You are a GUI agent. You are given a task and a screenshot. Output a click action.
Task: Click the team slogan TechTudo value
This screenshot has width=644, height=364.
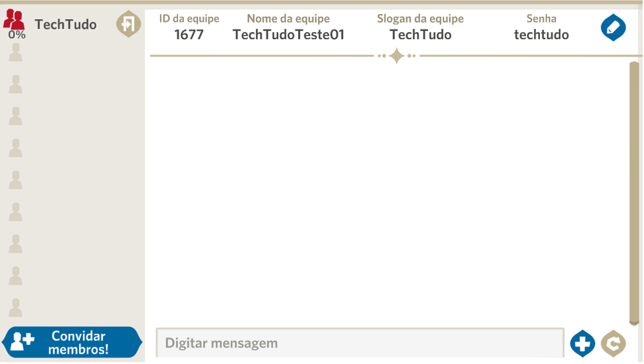[420, 35]
